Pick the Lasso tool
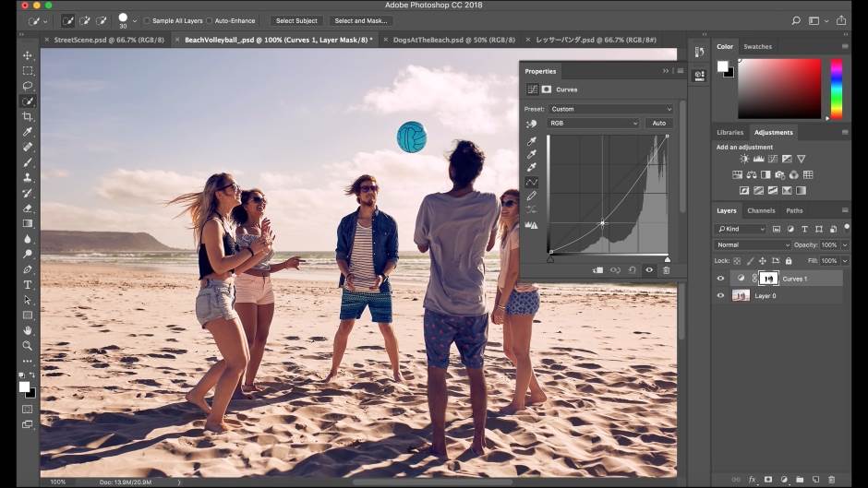The width and height of the screenshot is (868, 488). 28,86
